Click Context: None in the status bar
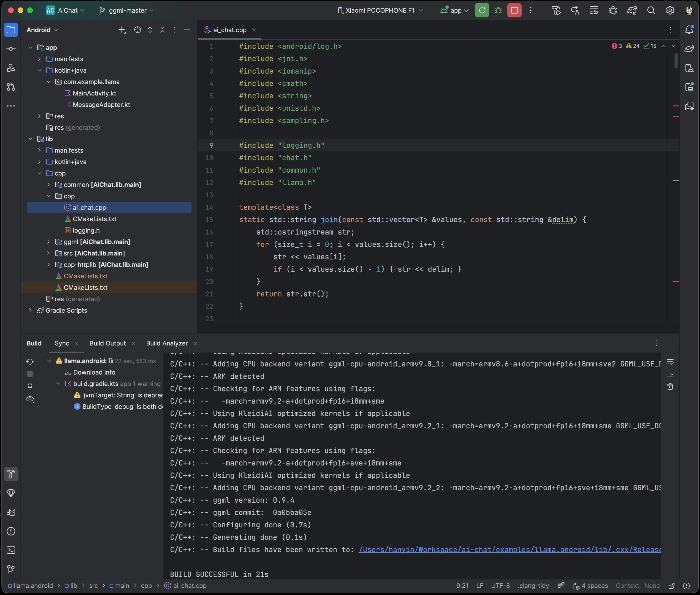This screenshot has height=595, width=700. [x=638, y=586]
